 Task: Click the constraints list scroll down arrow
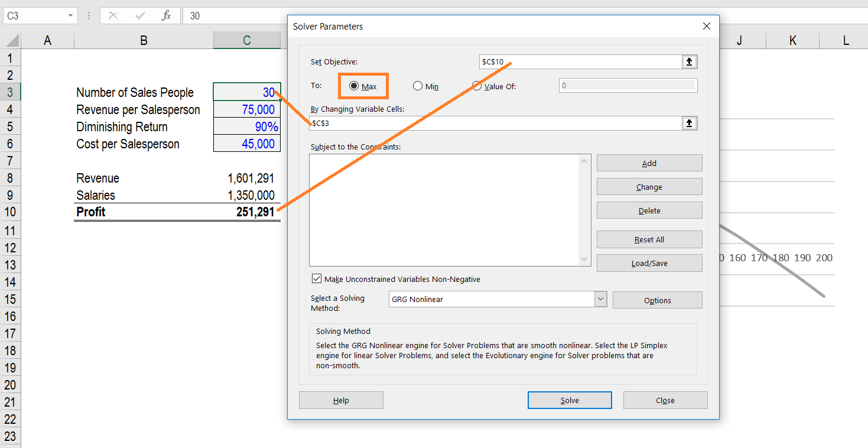(x=584, y=259)
